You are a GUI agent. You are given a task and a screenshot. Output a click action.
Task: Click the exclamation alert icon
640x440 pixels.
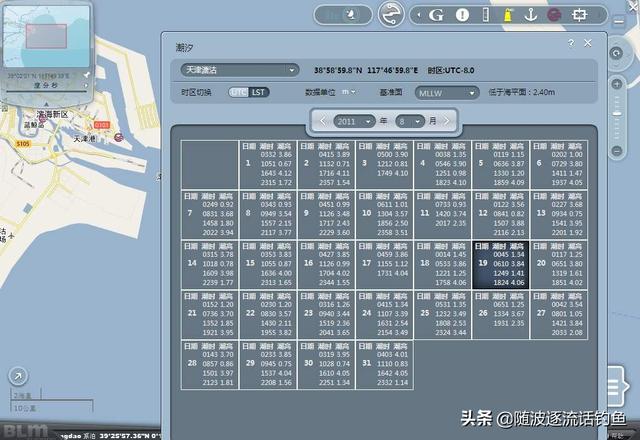pos(462,15)
